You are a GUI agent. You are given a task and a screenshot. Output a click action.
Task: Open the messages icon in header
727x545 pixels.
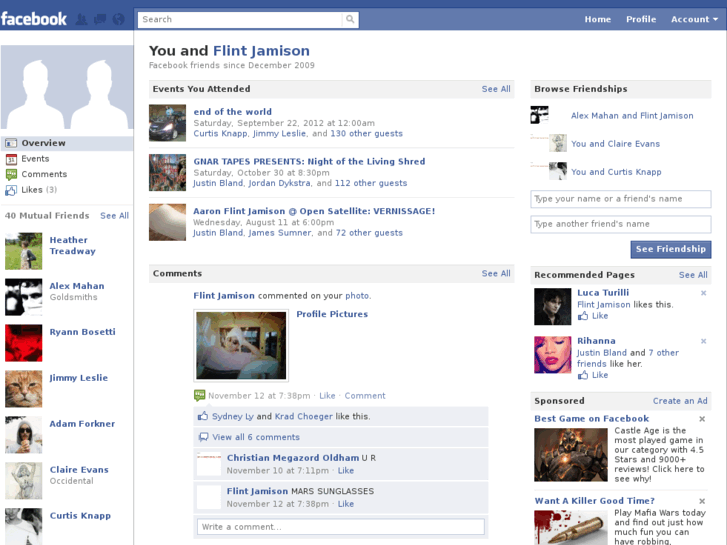click(x=100, y=19)
